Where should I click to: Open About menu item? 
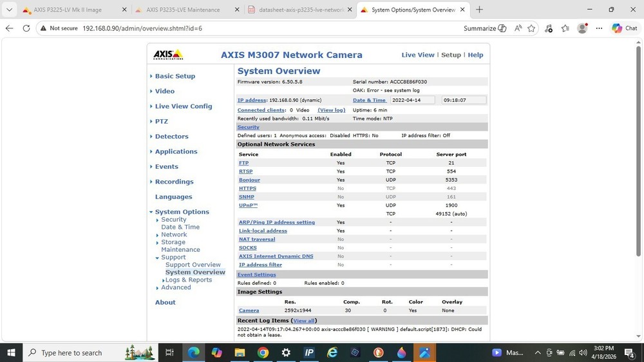[x=165, y=303]
